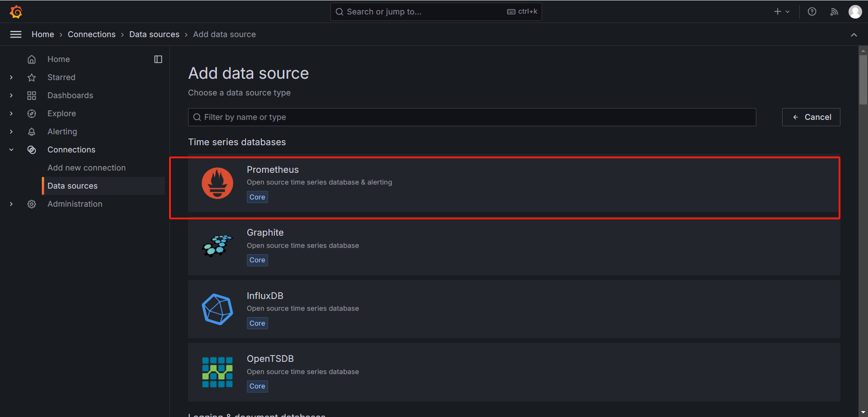Viewport: 868px width, 417px height.
Task: Open the news RSS feed icon
Action: click(834, 12)
